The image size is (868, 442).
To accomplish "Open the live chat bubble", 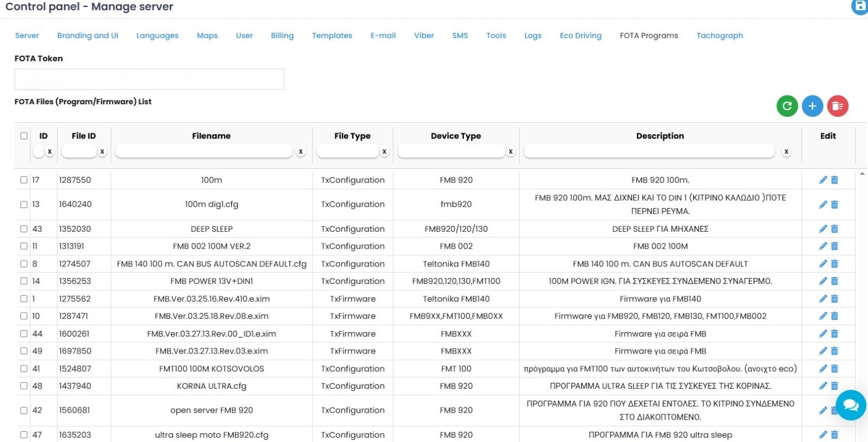I will 851,405.
